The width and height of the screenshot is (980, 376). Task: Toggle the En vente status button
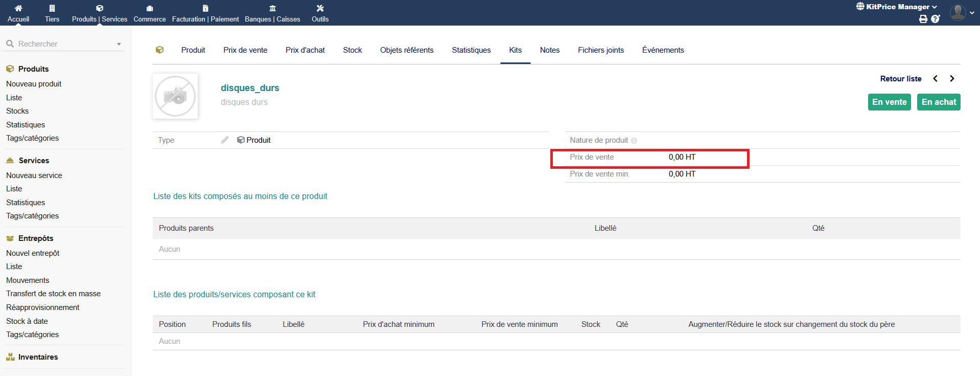pyautogui.click(x=889, y=102)
